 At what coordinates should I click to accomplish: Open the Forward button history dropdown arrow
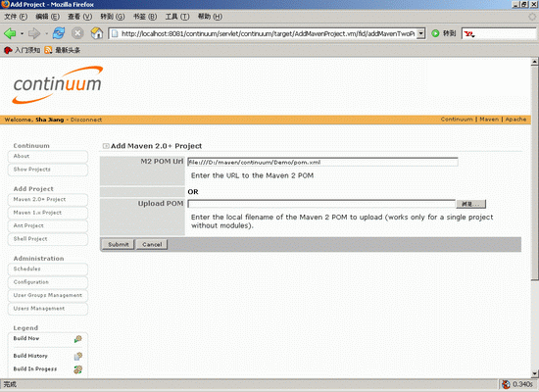pyautogui.click(x=46, y=33)
